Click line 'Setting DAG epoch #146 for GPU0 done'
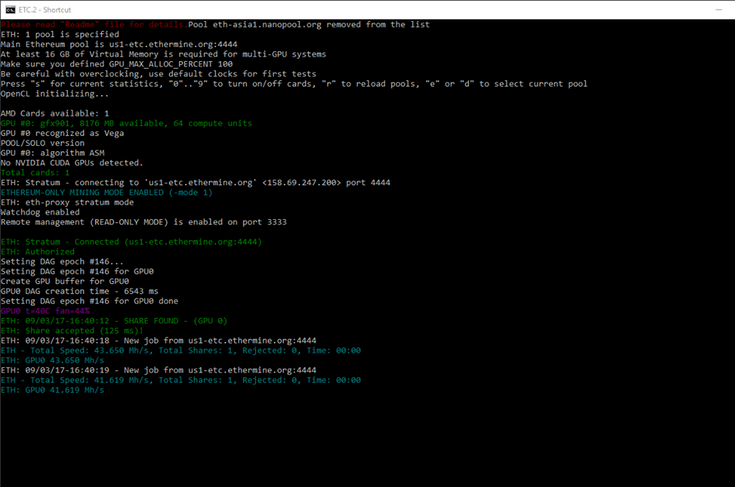Image resolution: width=735 pixels, height=487 pixels. (x=90, y=301)
